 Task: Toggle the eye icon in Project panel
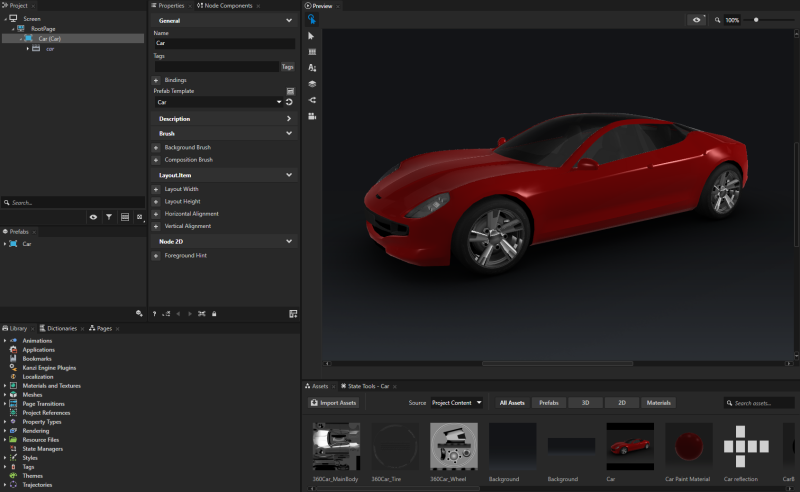point(93,216)
